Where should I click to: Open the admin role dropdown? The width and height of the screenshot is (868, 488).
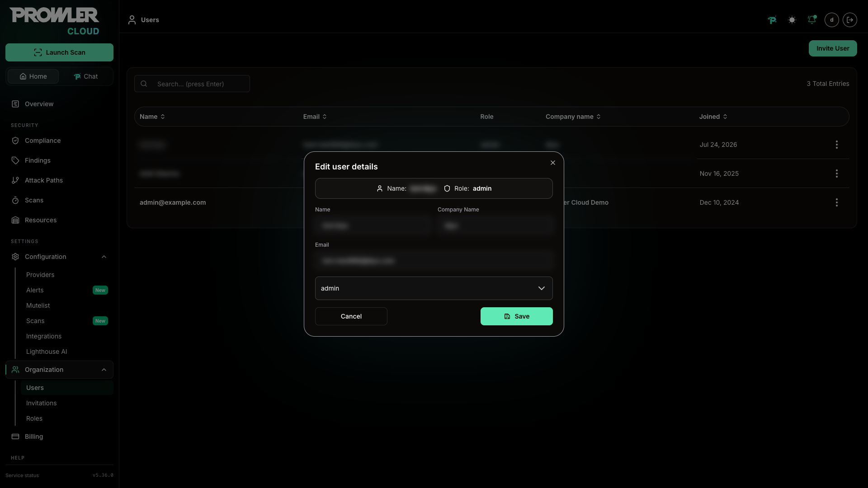click(434, 288)
